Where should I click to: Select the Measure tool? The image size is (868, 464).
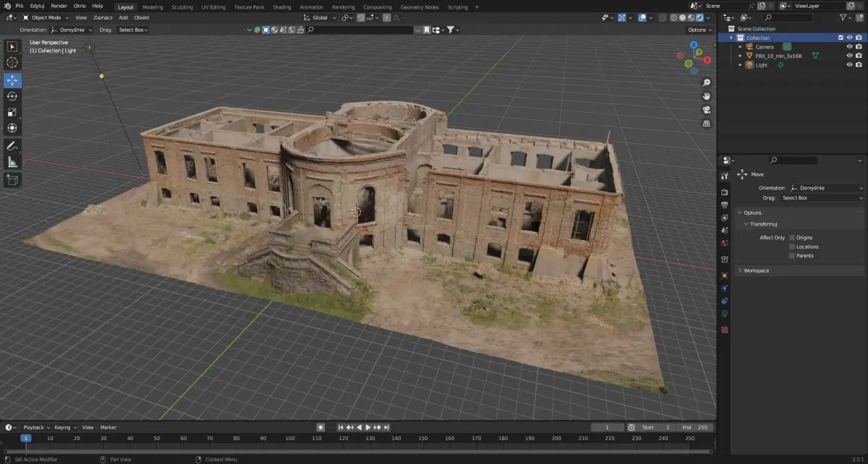coord(12,162)
